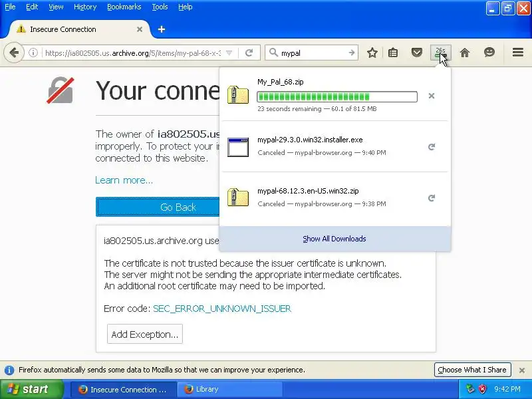The image size is (532, 399).
Task: Click the 9:42 PM system clock
Action: point(507,389)
